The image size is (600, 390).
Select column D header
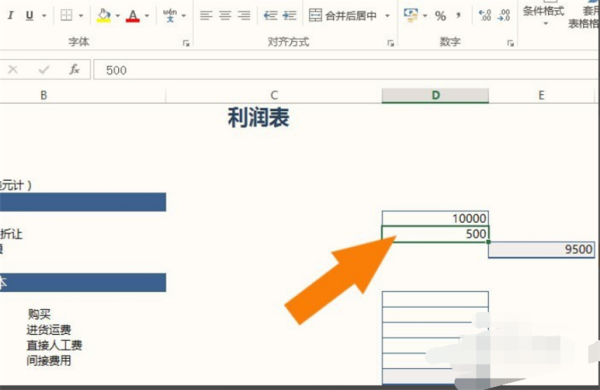click(435, 95)
